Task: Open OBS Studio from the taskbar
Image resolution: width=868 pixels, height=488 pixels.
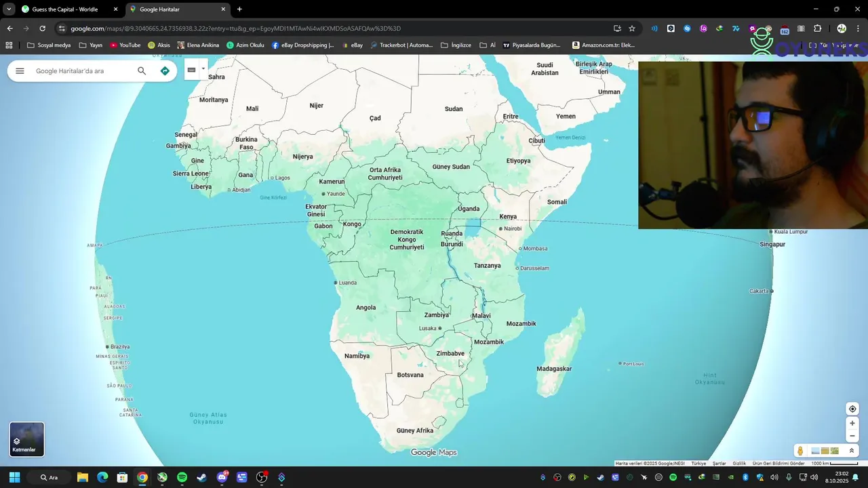Action: coord(262,477)
